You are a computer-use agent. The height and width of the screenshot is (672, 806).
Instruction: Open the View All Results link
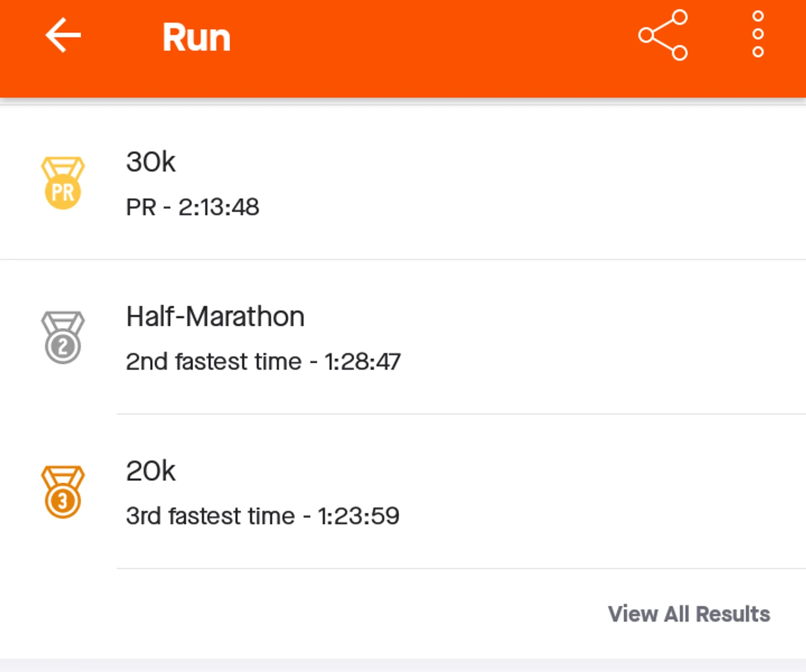coord(689,614)
